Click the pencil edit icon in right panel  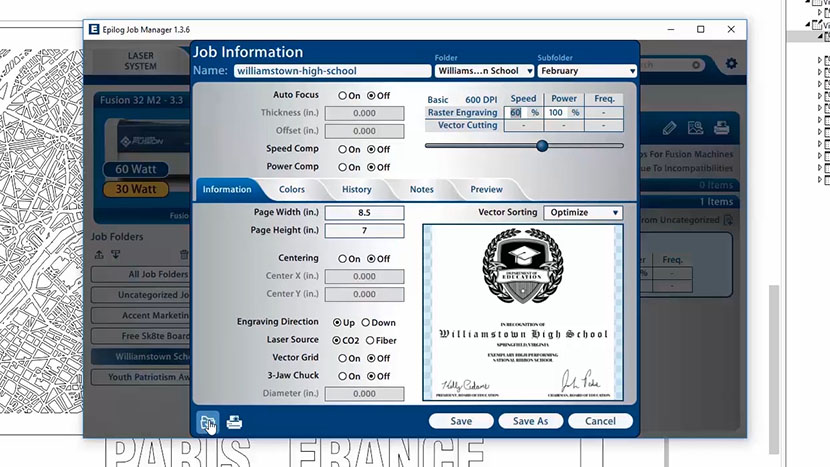(669, 128)
